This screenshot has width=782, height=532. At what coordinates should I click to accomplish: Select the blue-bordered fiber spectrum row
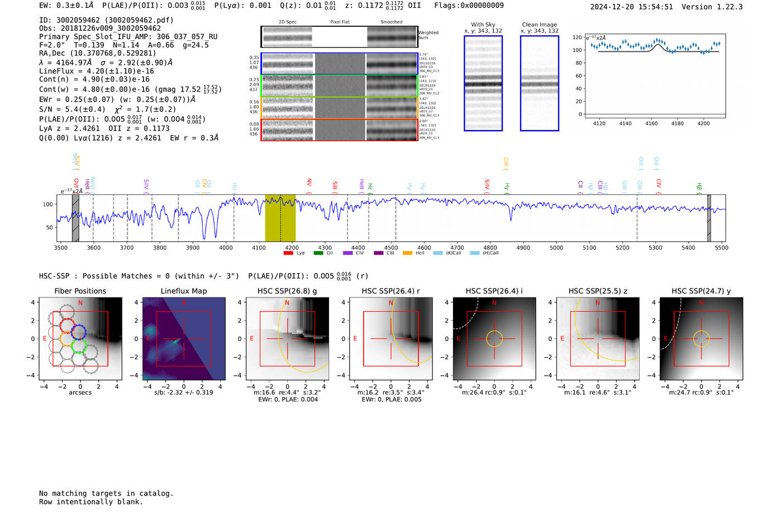click(x=340, y=64)
